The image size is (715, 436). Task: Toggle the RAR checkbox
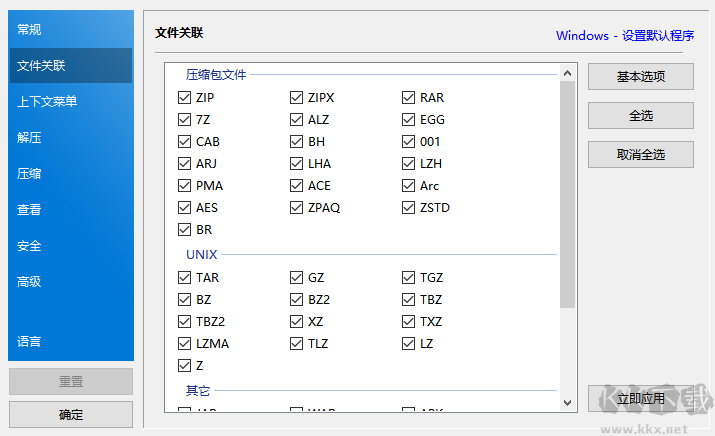pyautogui.click(x=408, y=98)
